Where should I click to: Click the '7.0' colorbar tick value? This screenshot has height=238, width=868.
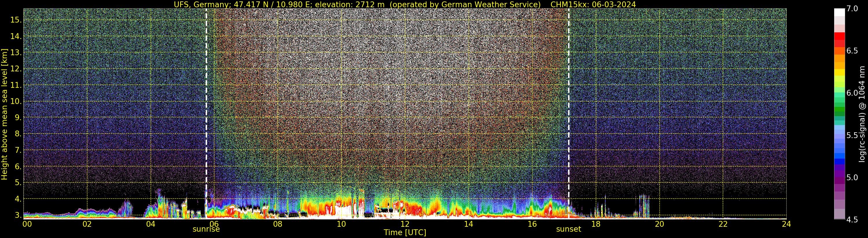[852, 9]
